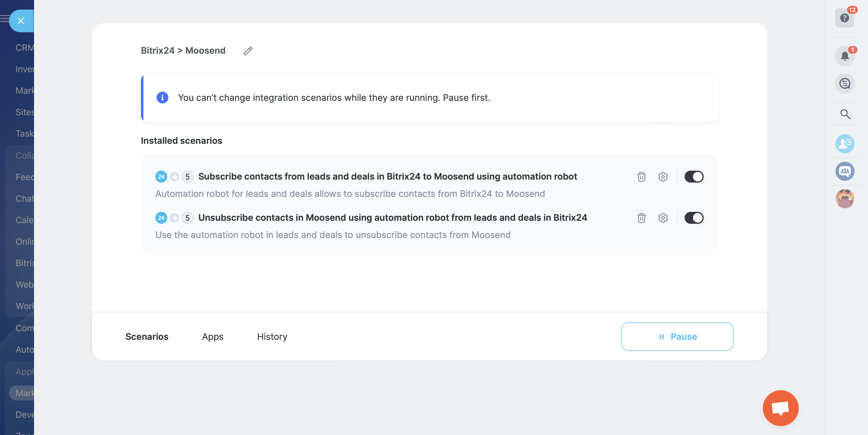This screenshot has width=868, height=435.
Task: Open settings gear for Unsubscribe contacts scenario
Action: 663,218
